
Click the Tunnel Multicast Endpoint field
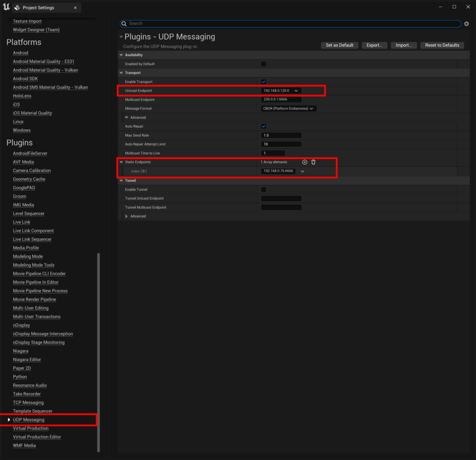point(281,207)
